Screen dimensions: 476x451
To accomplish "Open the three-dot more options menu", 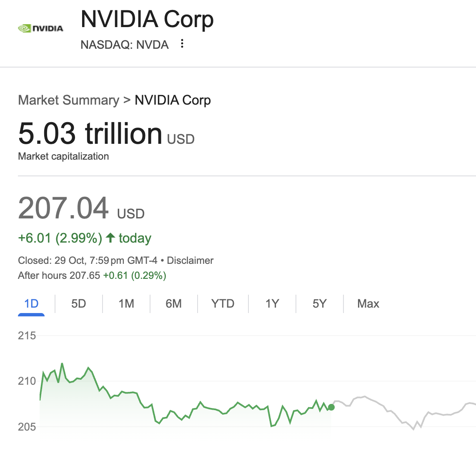I will 182,44.
